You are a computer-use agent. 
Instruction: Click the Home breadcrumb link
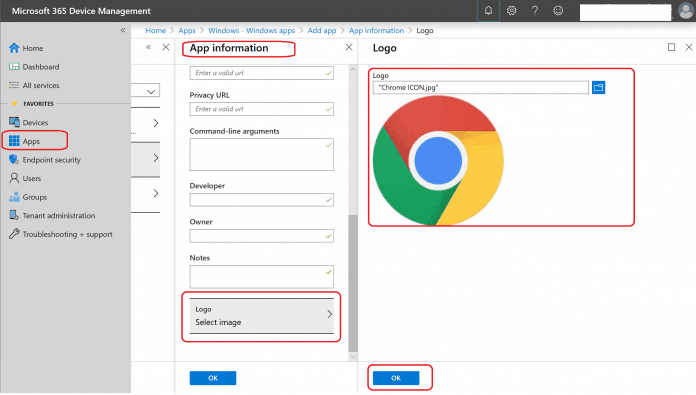click(155, 31)
